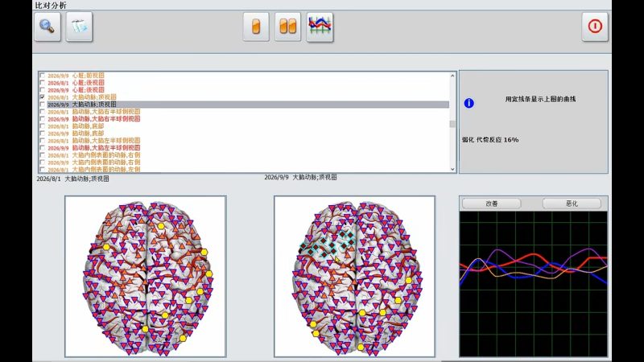Select row 2026/9/9 脑动脉,大脑右半球侧视图
This screenshot has height=362, width=644.
pos(93,118)
